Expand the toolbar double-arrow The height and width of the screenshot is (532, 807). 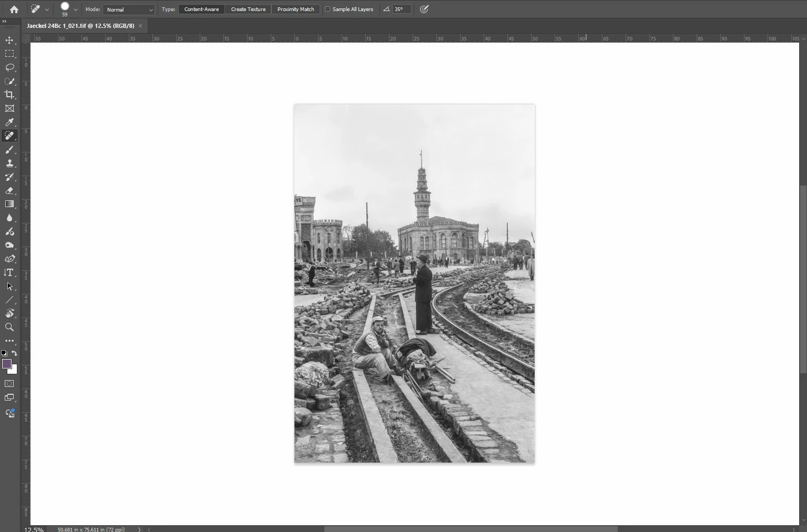point(4,22)
